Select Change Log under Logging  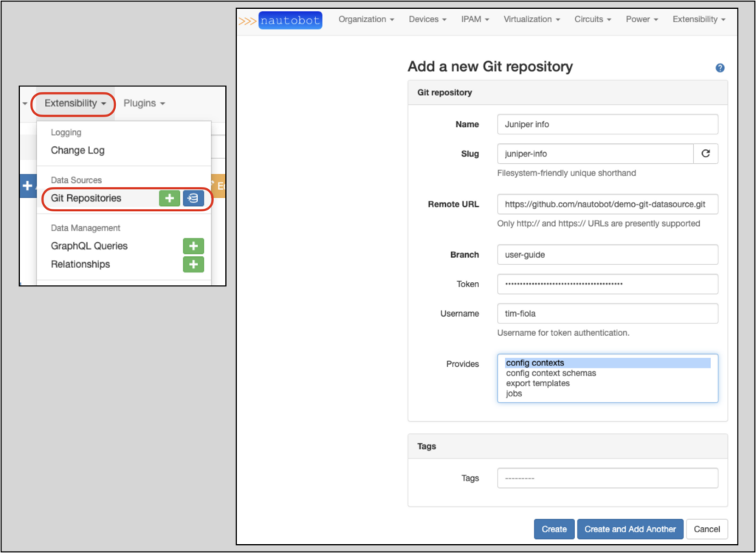tap(77, 150)
